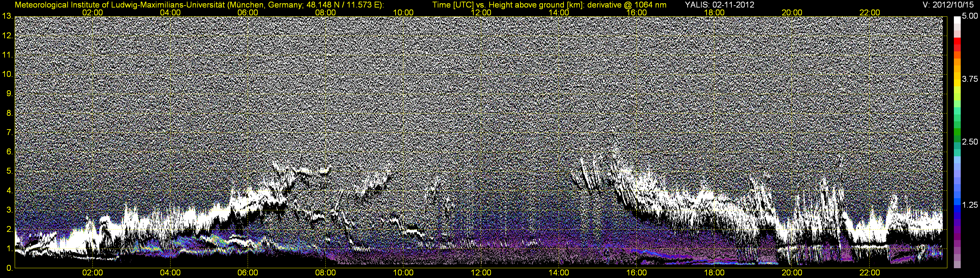Click the 4 km height axis label
Screen dimensions: 980x278
[x=9, y=190]
